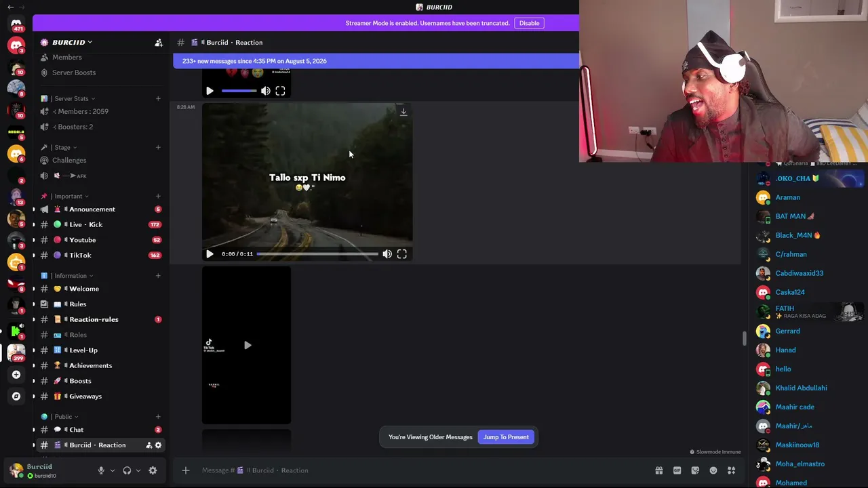This screenshot has width=868, height=488.
Task: Expand threads arrow beside Giveaways channel
Action: tap(34, 396)
